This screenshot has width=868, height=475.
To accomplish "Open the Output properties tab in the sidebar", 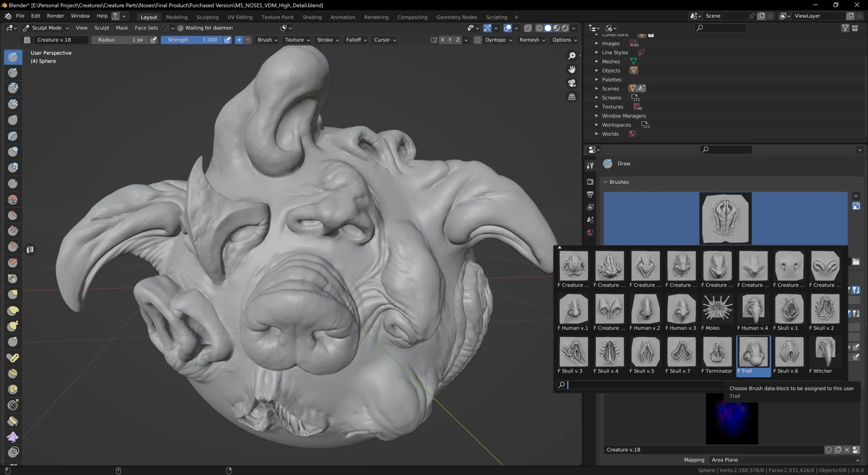I will point(590,194).
